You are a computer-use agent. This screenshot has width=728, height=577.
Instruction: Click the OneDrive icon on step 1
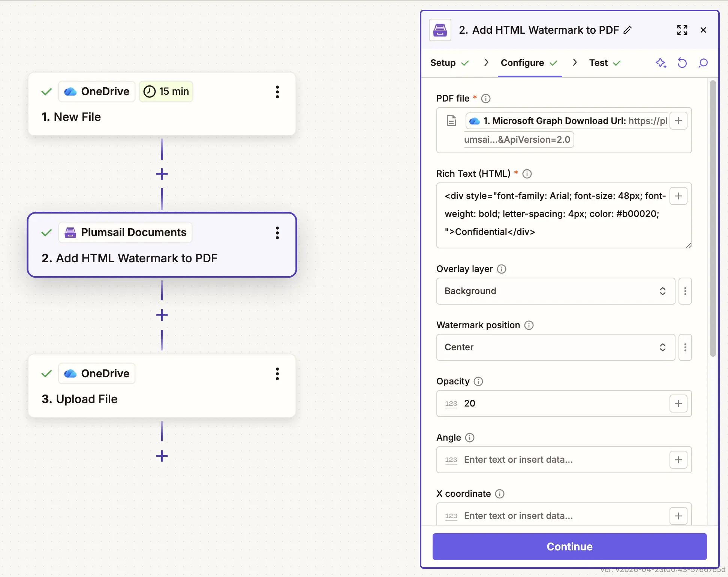pyautogui.click(x=70, y=91)
